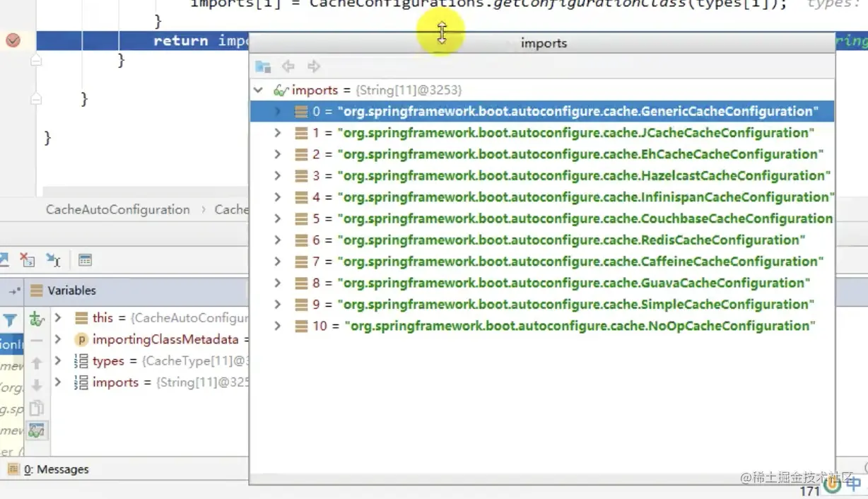
Task: Click array element icon of index 10
Action: [301, 326]
